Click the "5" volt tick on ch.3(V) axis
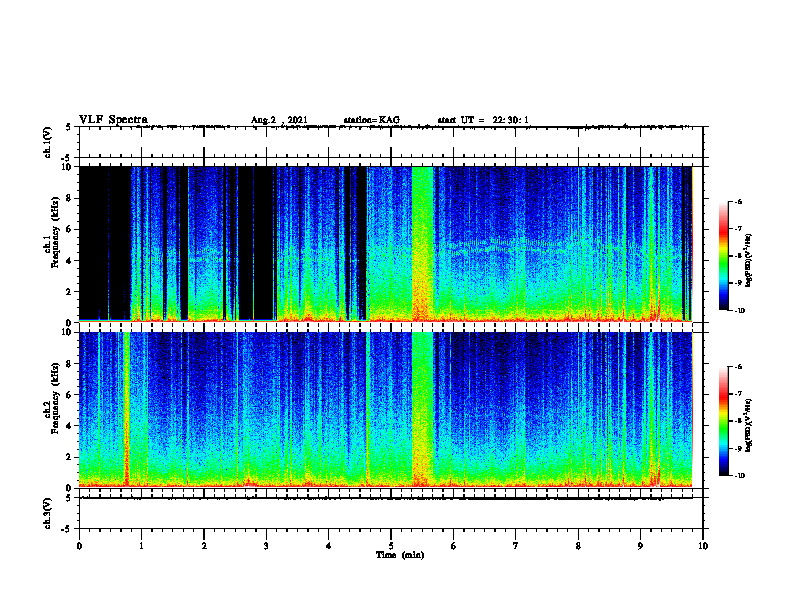The image size is (792, 612). coord(68,498)
